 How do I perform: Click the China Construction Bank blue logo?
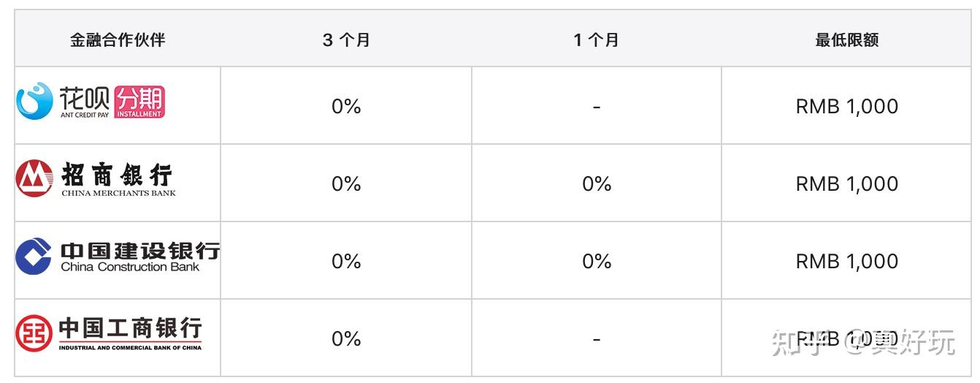tap(34, 256)
